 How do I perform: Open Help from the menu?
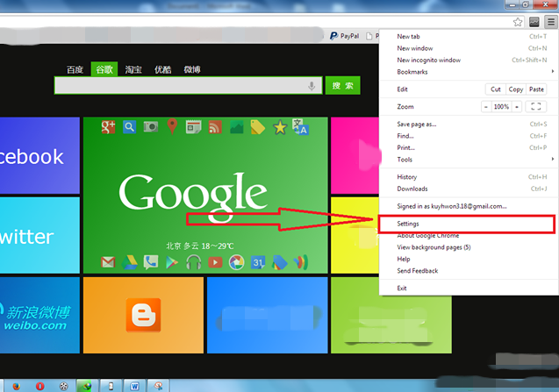pos(469,259)
